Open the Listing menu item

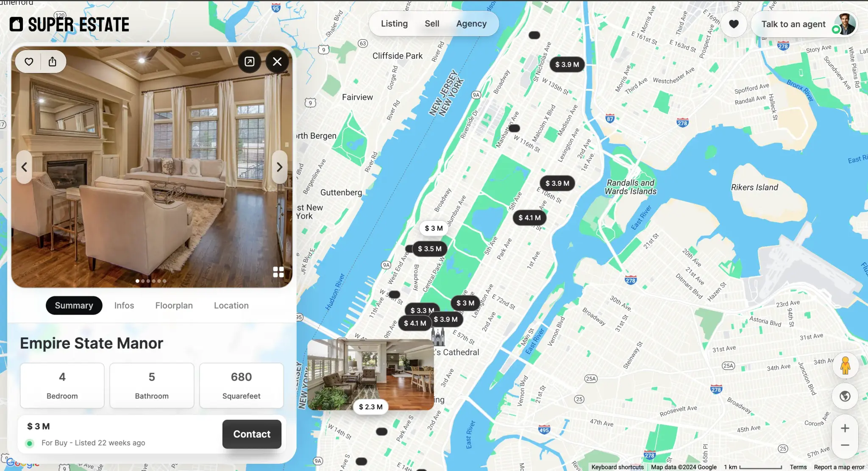394,23
